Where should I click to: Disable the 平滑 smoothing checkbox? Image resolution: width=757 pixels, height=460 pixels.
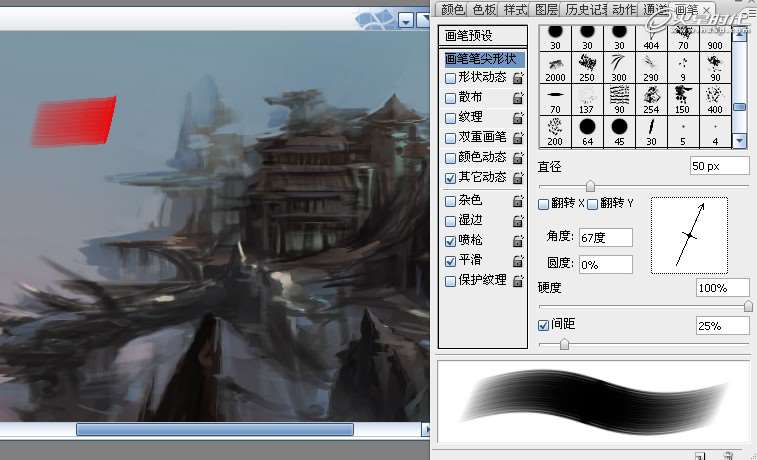tap(450, 261)
